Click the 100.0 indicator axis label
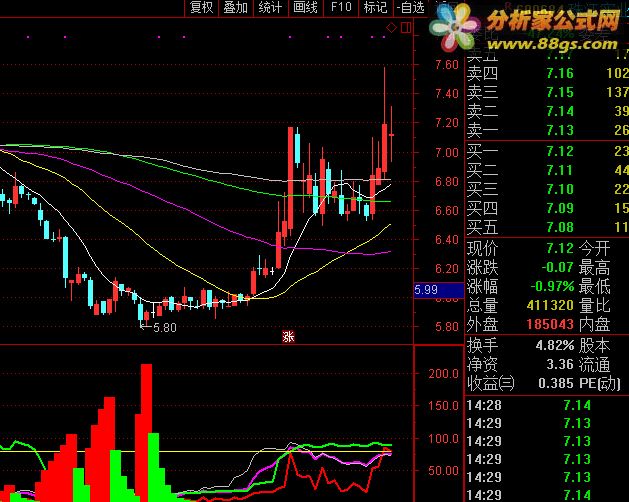Screen dimensions: 629x502 click(443, 439)
